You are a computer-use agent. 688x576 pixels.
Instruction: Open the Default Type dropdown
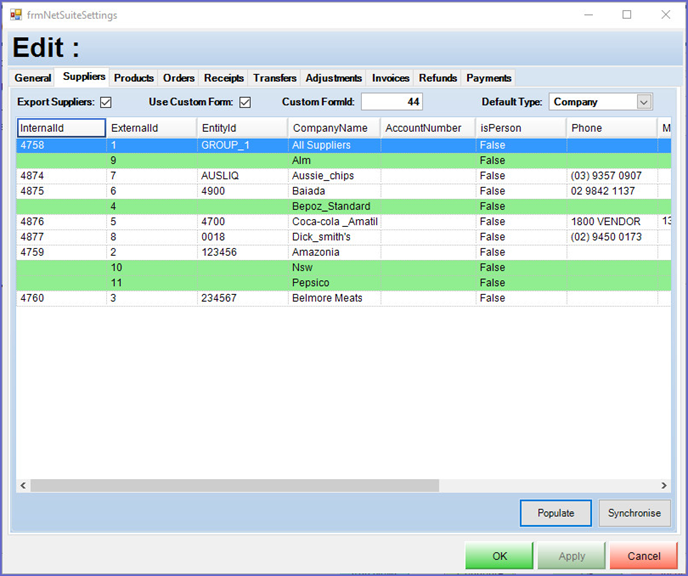(643, 102)
